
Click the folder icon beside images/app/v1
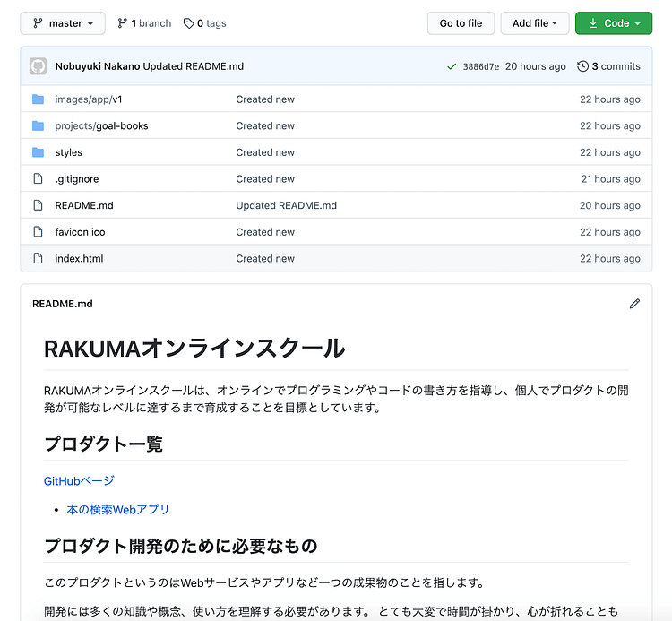[39, 99]
